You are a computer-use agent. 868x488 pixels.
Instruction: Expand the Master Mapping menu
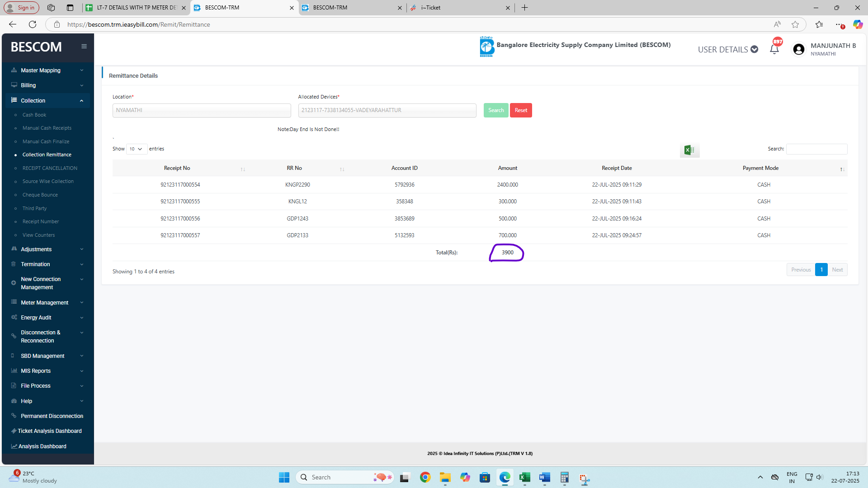click(x=47, y=70)
